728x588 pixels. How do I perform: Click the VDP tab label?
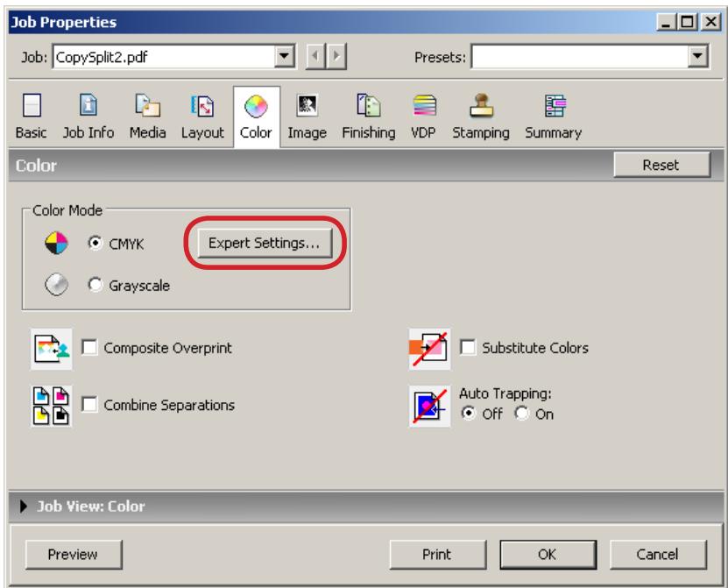point(423,133)
